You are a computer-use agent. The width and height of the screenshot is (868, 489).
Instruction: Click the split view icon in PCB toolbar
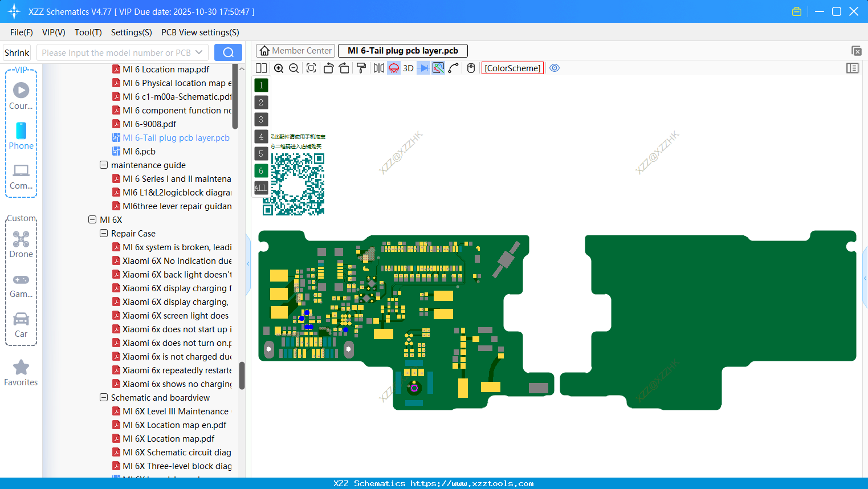261,68
